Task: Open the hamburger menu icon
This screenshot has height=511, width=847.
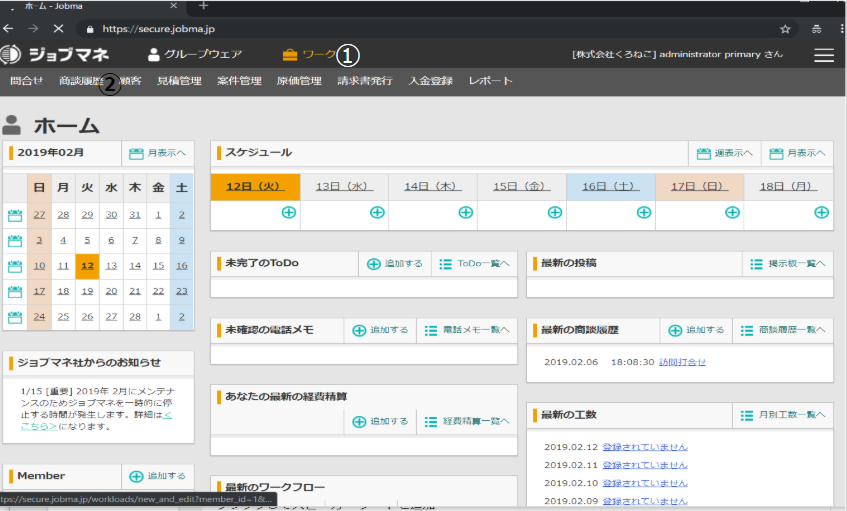Action: tap(824, 55)
